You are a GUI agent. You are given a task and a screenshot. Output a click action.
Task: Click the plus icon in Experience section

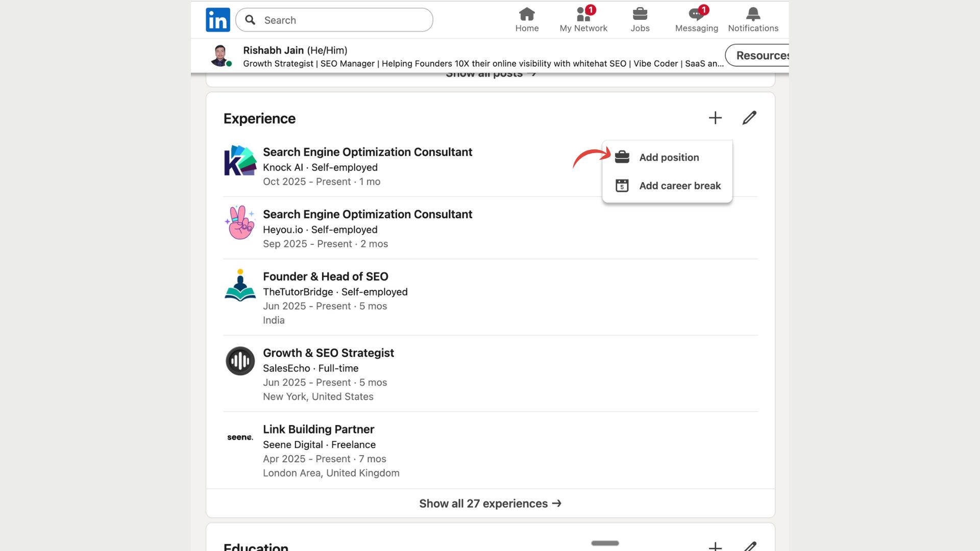715,118
